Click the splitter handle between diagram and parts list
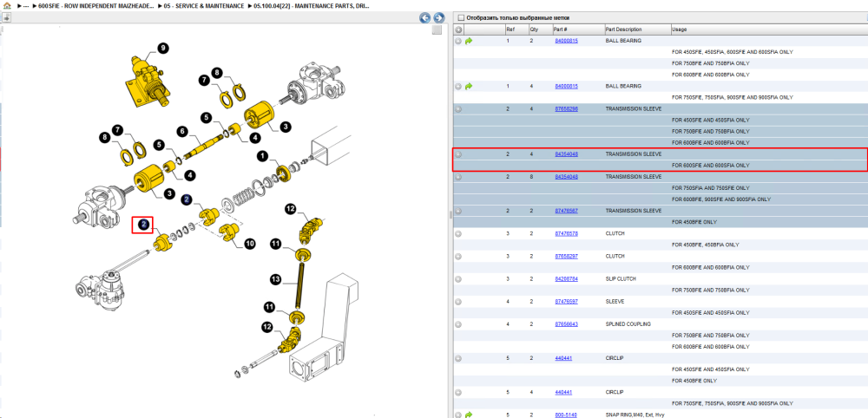The image size is (868, 418). [x=450, y=214]
